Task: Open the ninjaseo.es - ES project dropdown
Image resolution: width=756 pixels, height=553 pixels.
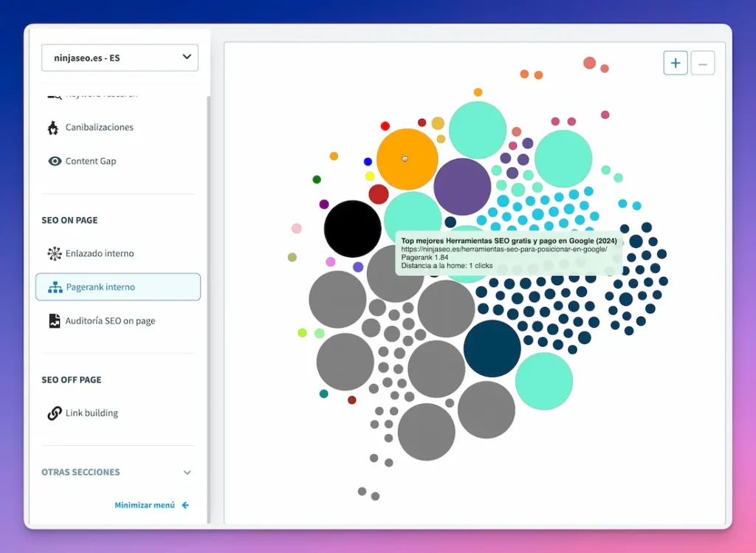Action: coord(120,58)
